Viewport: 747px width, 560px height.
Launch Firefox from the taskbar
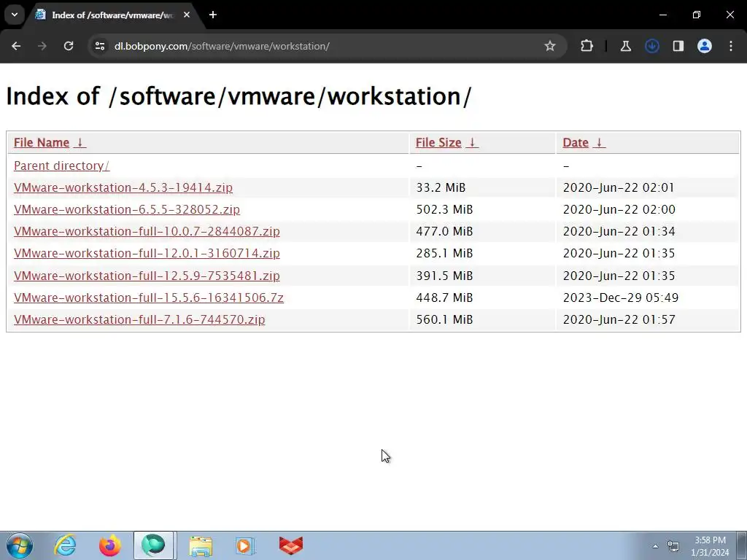point(109,545)
